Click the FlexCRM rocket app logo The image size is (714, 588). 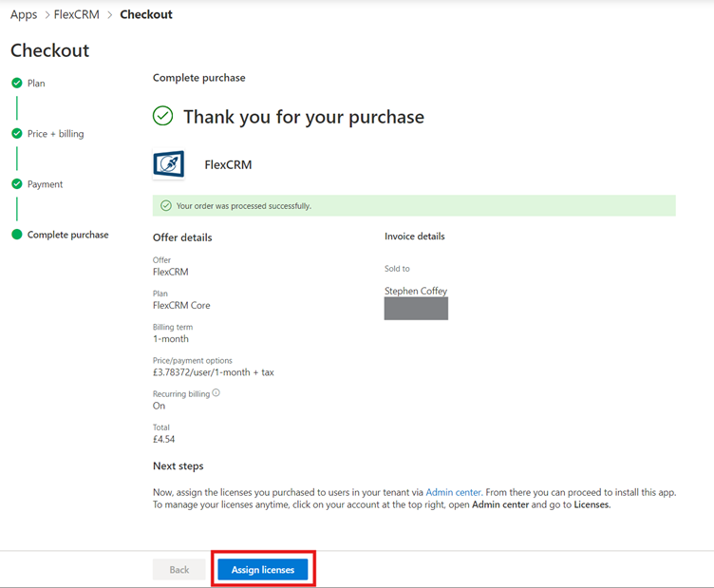click(x=169, y=164)
